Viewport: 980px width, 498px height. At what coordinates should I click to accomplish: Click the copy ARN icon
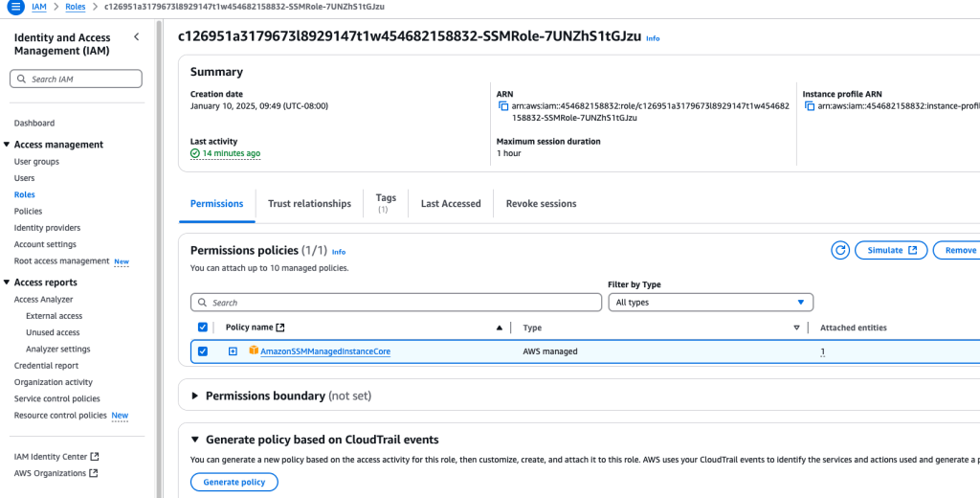(x=503, y=106)
